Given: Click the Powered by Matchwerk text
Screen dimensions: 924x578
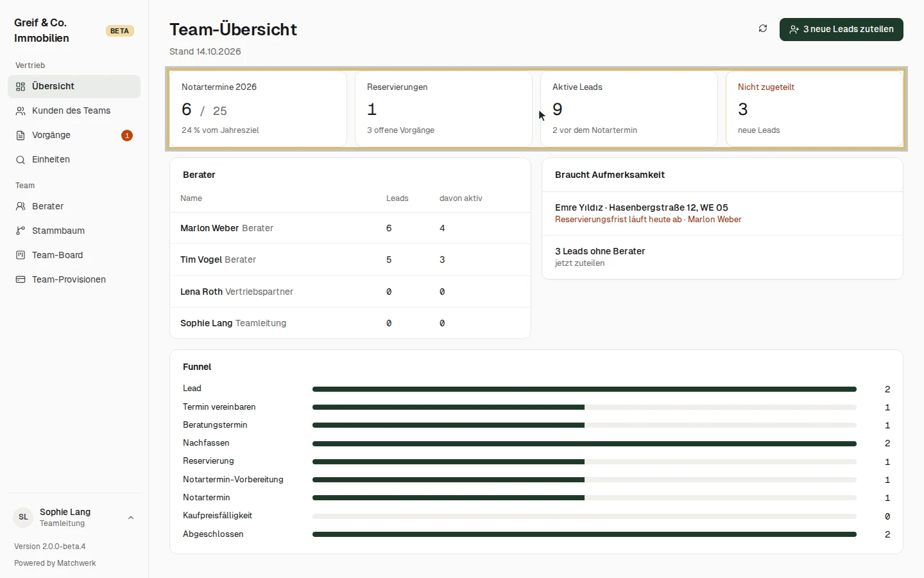Looking at the screenshot, I should tap(55, 563).
